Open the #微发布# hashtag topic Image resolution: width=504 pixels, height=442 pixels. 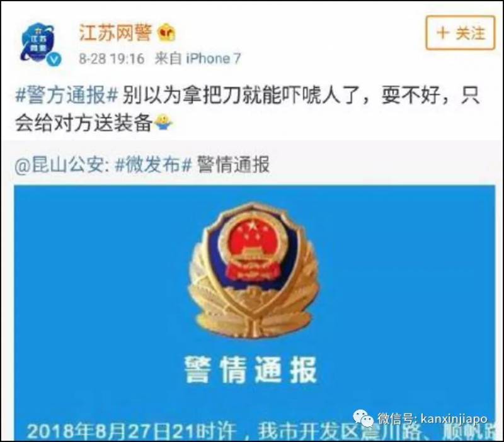[x=153, y=165]
